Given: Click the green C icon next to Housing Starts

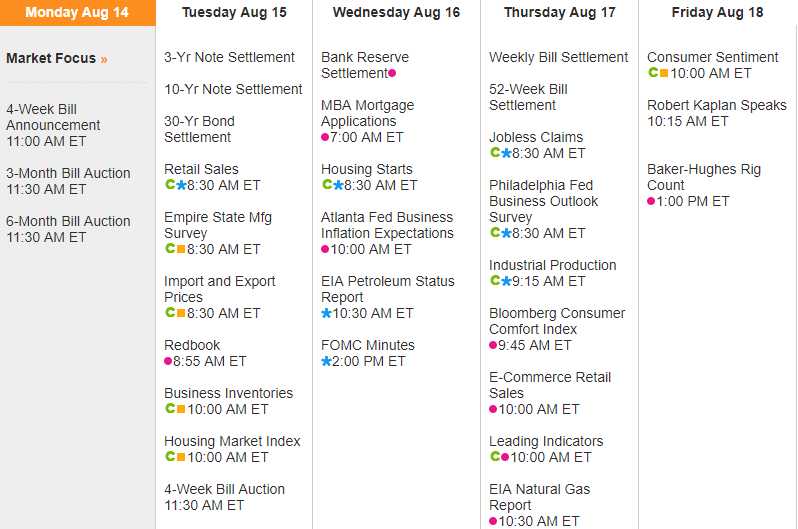Looking at the screenshot, I should click(326, 185).
